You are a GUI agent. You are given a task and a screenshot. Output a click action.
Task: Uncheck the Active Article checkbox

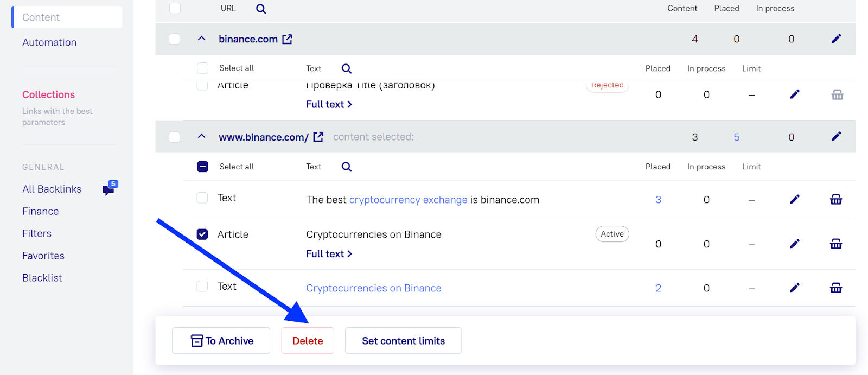tap(202, 234)
